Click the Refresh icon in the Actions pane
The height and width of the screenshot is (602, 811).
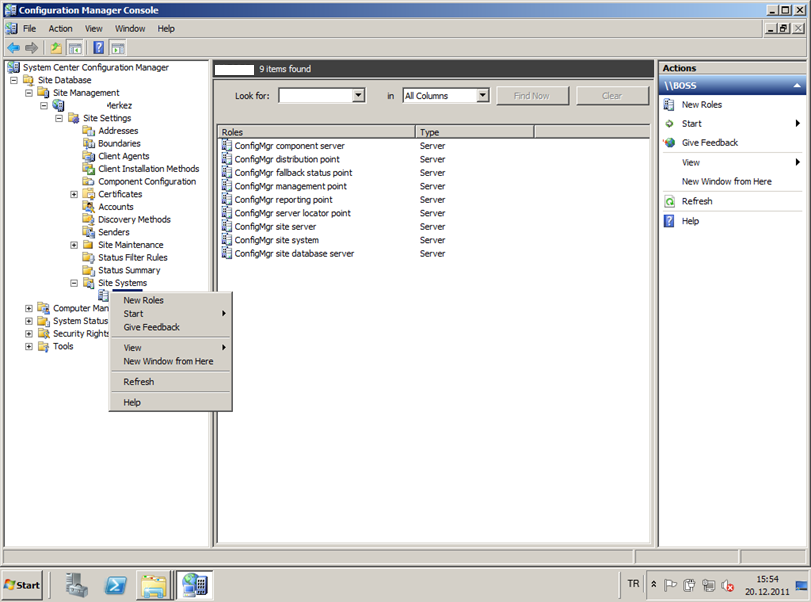point(669,201)
